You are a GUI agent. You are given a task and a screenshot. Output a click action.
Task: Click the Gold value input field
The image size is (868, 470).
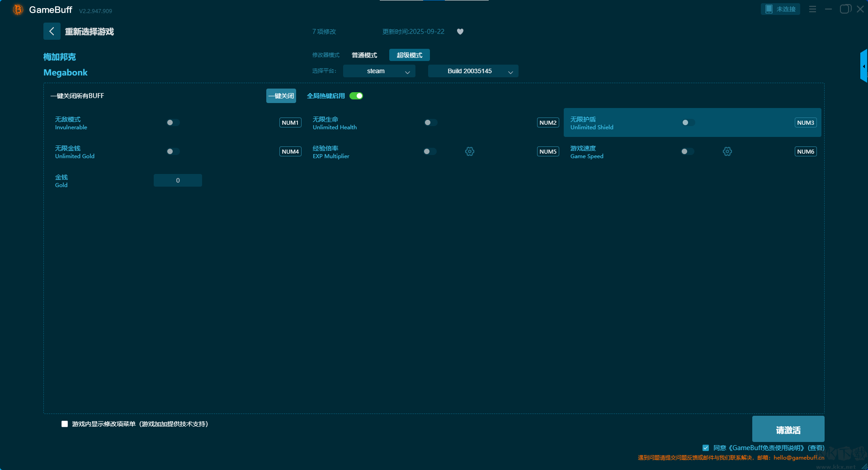pos(178,180)
